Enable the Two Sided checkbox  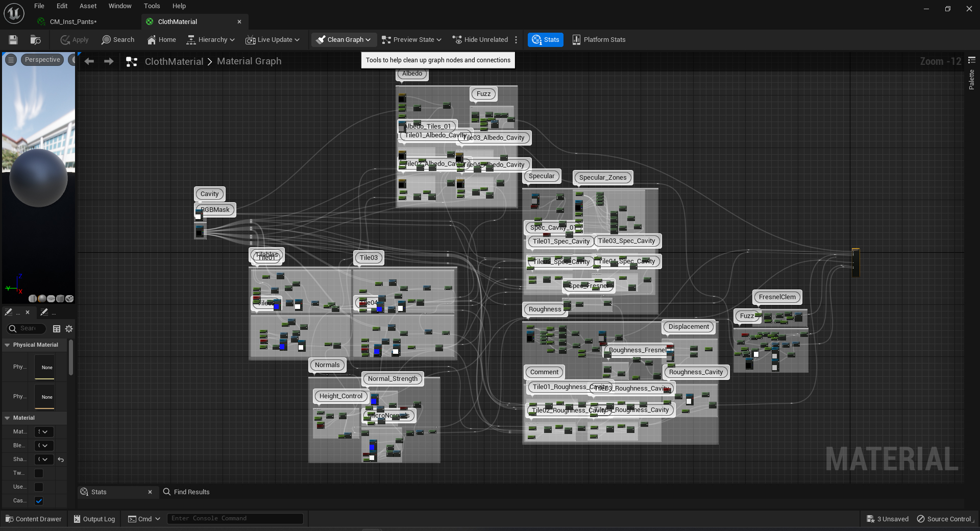[39, 473]
